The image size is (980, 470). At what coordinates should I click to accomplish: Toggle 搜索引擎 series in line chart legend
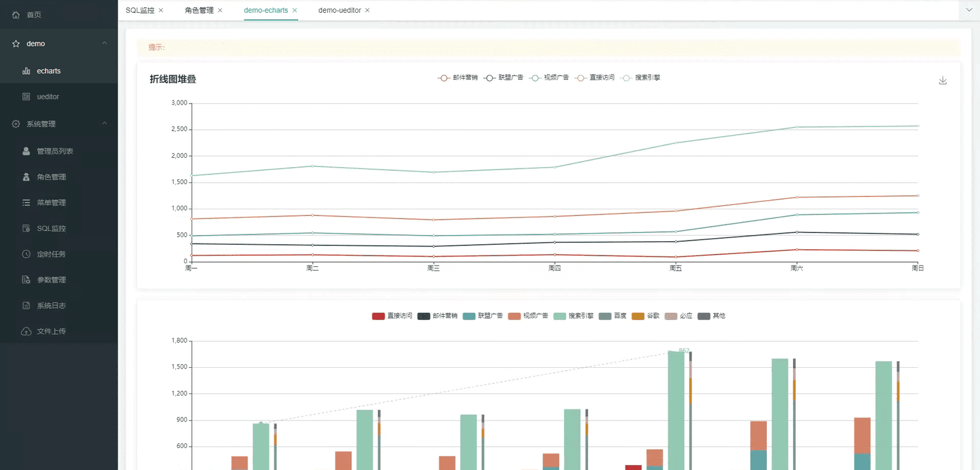[x=640, y=78]
